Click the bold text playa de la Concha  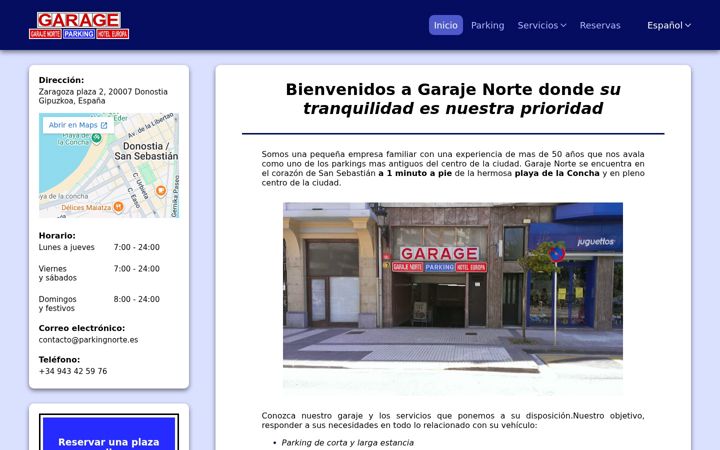(x=557, y=173)
